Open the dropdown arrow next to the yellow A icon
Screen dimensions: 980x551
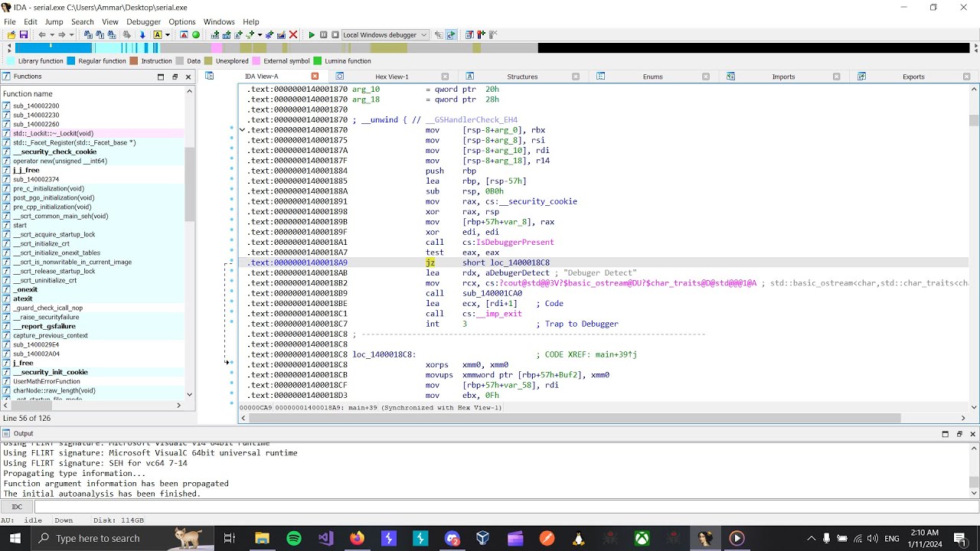(167, 34)
